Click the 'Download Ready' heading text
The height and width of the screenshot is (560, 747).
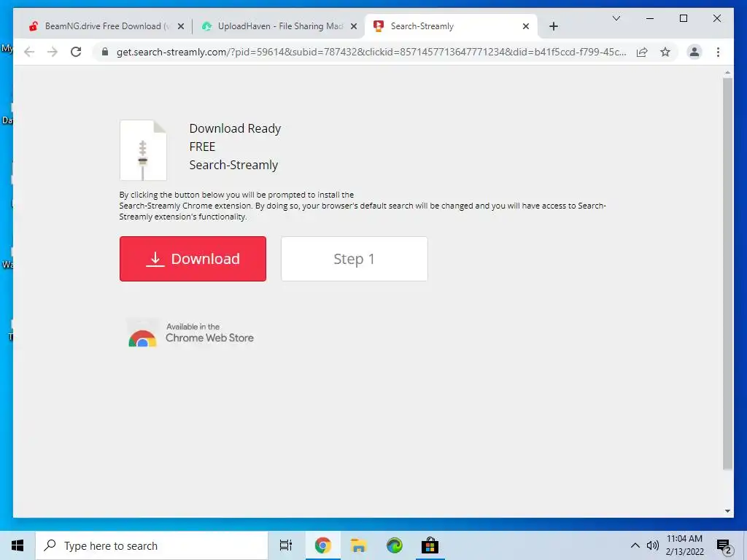pos(235,128)
